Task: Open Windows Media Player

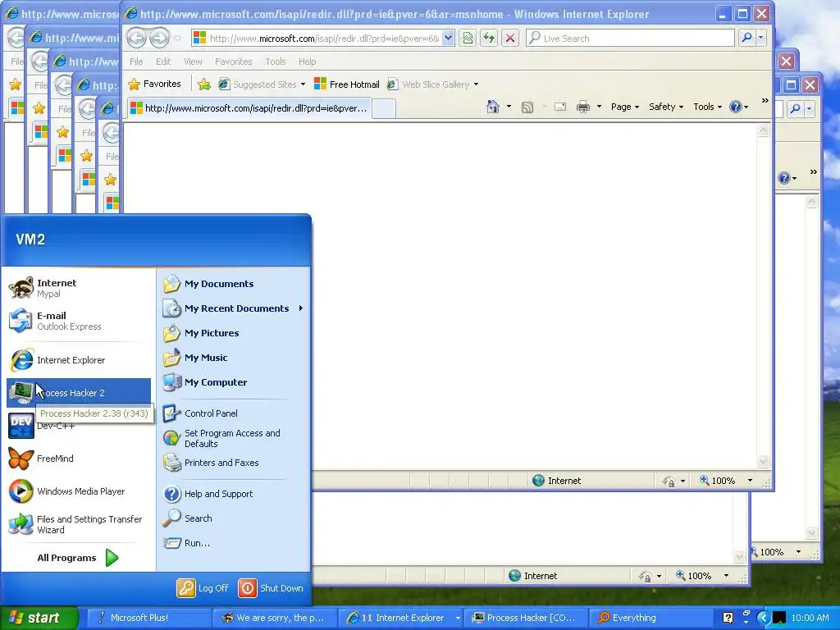Action: pyautogui.click(x=78, y=491)
